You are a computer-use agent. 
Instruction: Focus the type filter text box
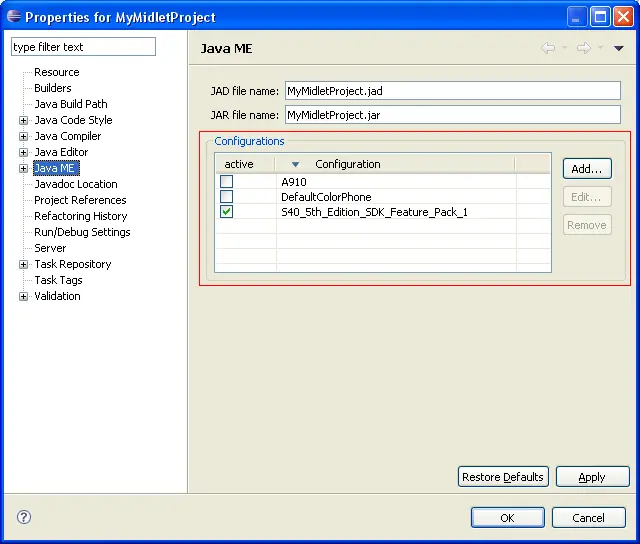[x=83, y=47]
